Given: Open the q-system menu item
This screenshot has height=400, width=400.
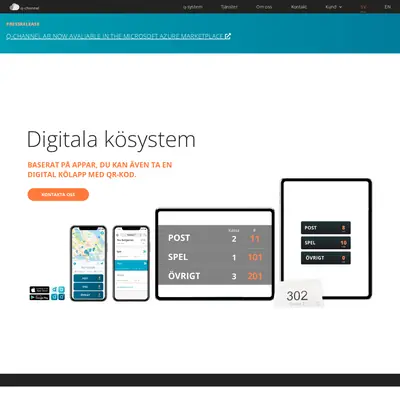Looking at the screenshot, I should 193,7.
